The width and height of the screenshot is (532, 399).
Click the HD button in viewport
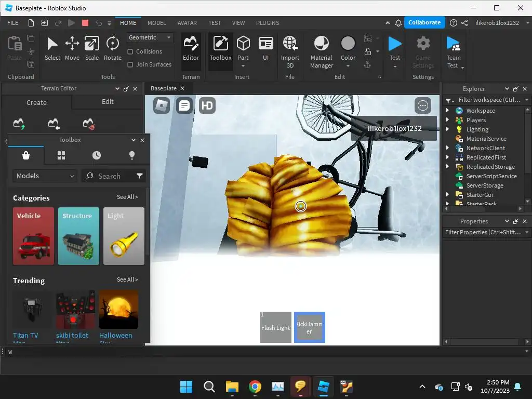[x=207, y=105]
